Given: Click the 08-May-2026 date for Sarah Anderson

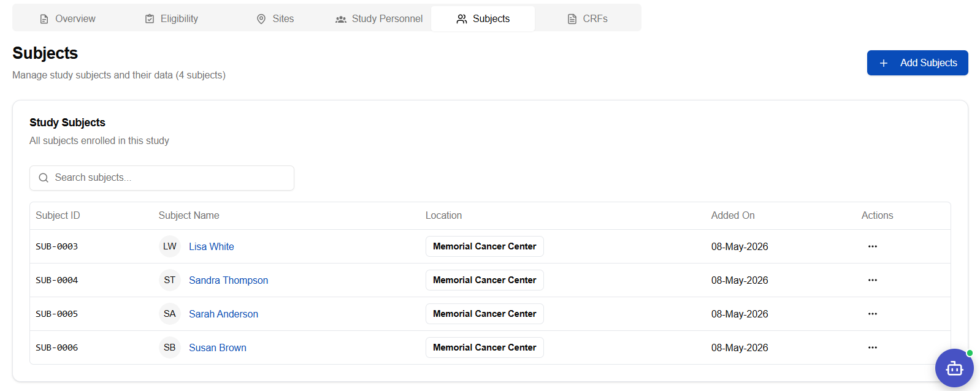Looking at the screenshot, I should 740,314.
